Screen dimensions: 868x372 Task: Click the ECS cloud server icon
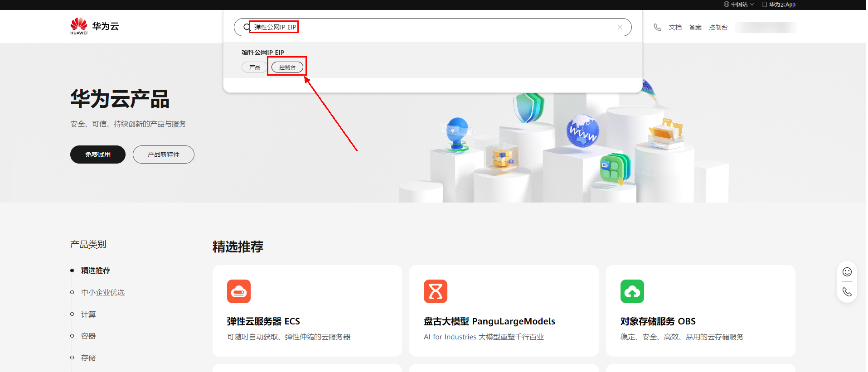click(239, 291)
